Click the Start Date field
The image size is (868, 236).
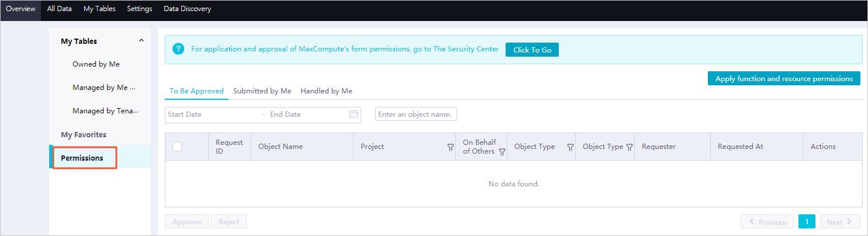pos(212,114)
